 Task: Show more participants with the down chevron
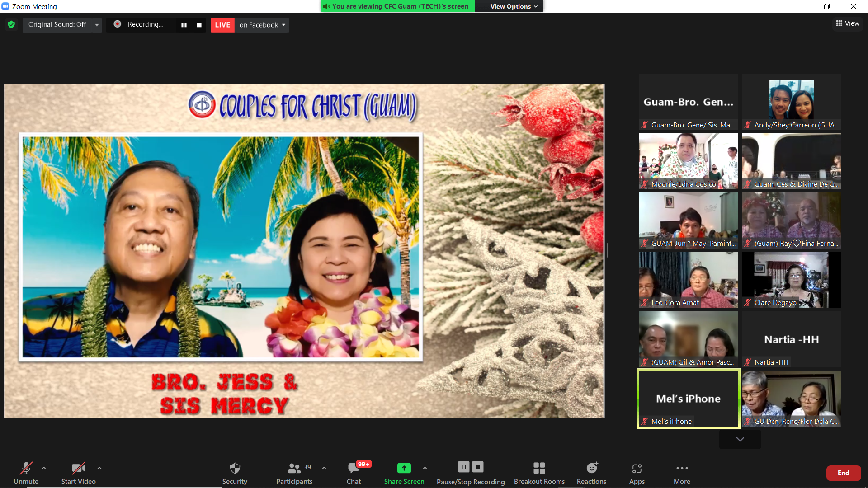(x=740, y=439)
